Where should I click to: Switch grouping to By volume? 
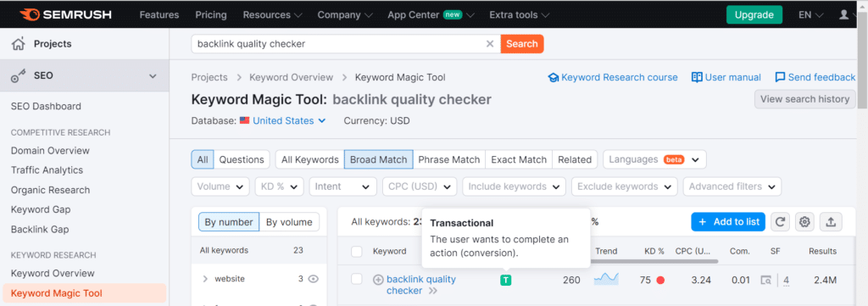point(289,222)
